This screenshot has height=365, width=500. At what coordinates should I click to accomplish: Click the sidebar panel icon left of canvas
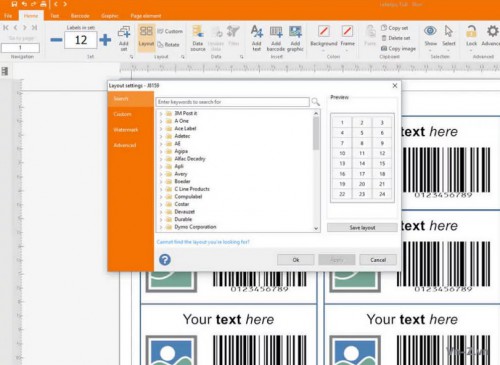pos(5,71)
